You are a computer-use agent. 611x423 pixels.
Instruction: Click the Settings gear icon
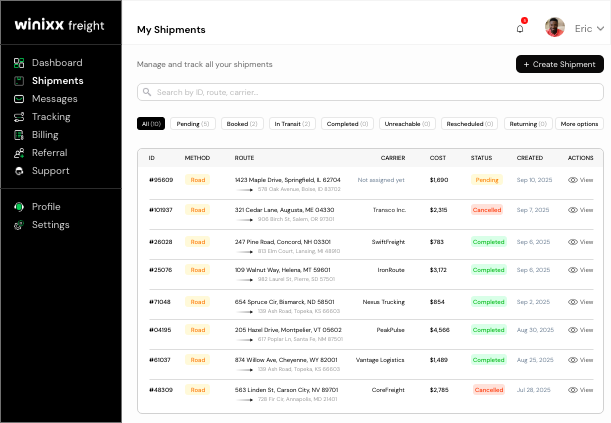point(19,225)
